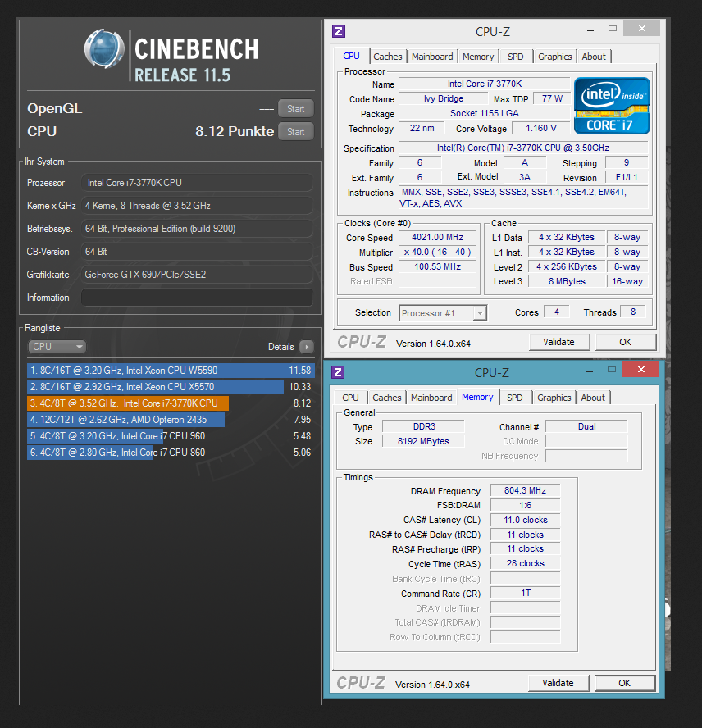Click Validate in the Memory CPU-Z window
This screenshot has width=702, height=728.
pos(558,683)
